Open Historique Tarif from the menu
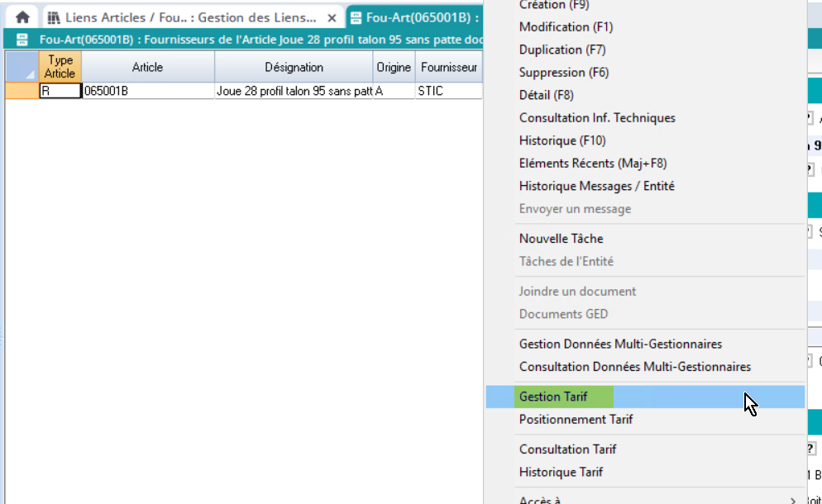This screenshot has height=504, width=822. point(561,472)
